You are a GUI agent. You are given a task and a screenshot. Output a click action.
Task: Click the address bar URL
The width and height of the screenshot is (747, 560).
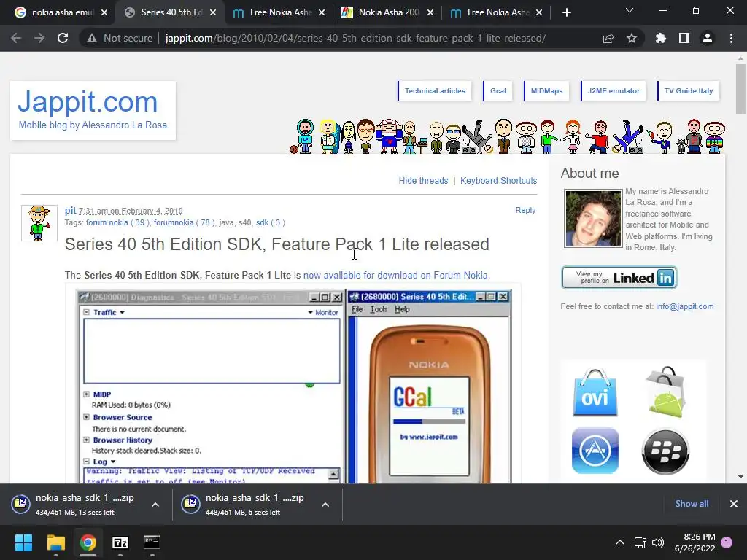click(x=355, y=38)
